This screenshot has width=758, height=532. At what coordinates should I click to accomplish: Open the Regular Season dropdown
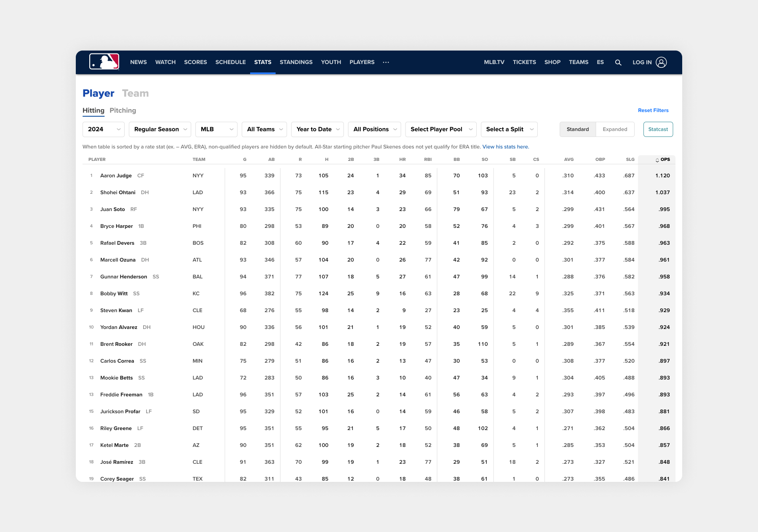pyautogui.click(x=160, y=129)
